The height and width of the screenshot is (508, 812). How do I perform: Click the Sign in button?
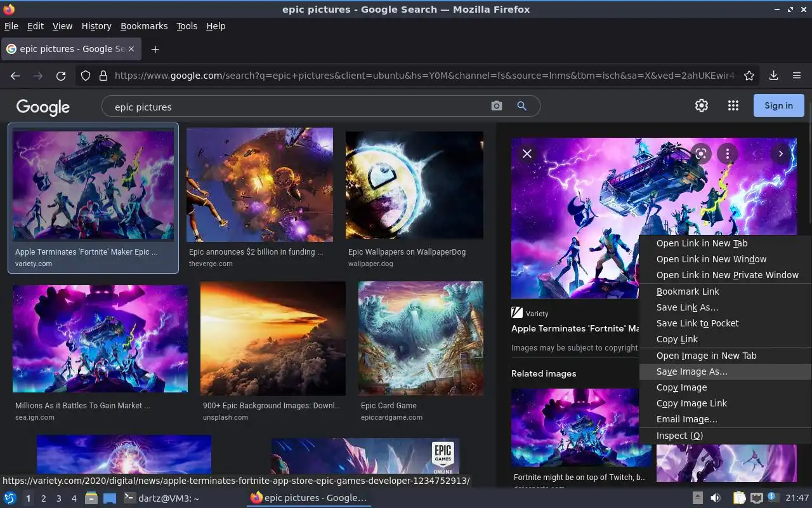(778, 105)
